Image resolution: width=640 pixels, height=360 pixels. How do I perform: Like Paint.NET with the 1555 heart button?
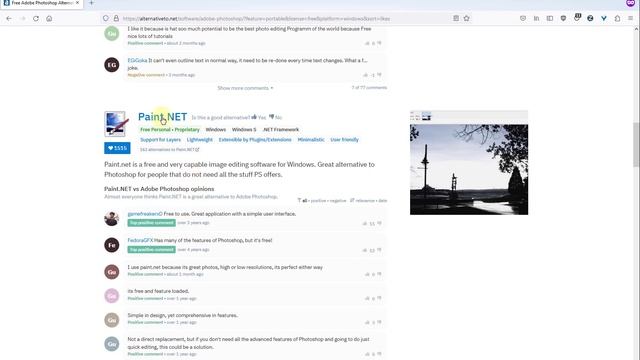coord(117,148)
